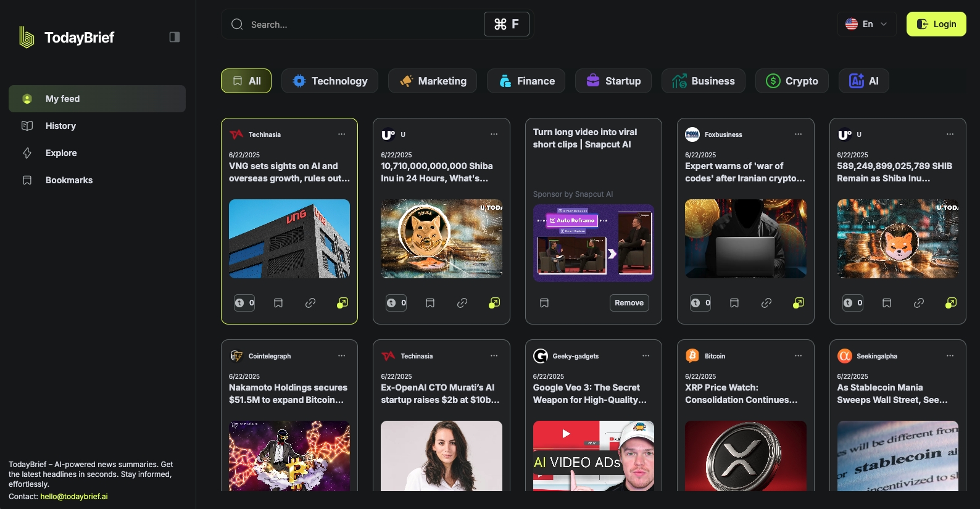The width and height of the screenshot is (980, 509).
Task: Select the Technology category filter
Action: tap(330, 81)
